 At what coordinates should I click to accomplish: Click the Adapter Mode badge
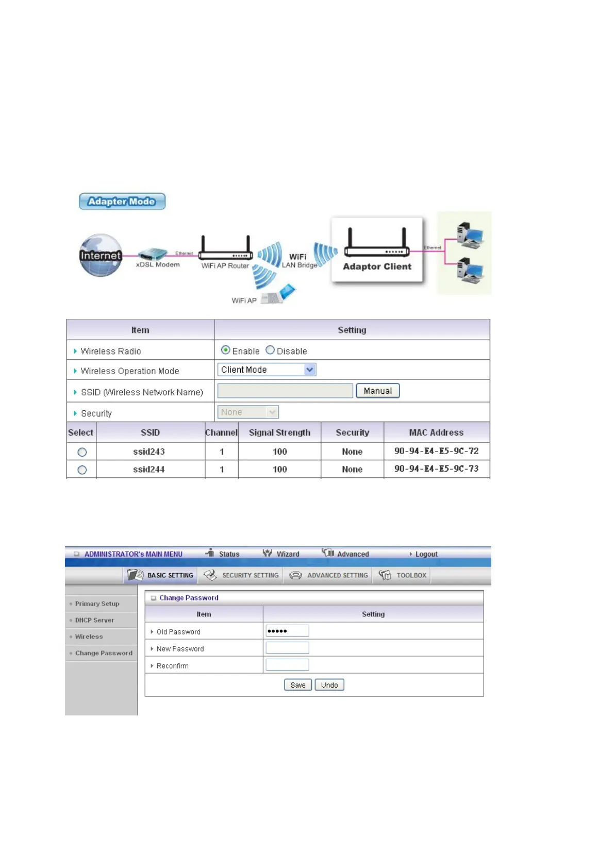coord(122,202)
